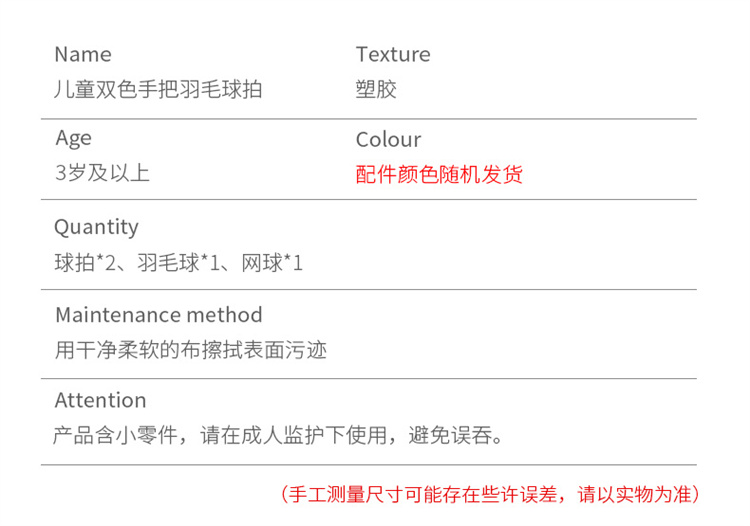
Task: Click the Maintenance method heading
Action: (x=159, y=315)
